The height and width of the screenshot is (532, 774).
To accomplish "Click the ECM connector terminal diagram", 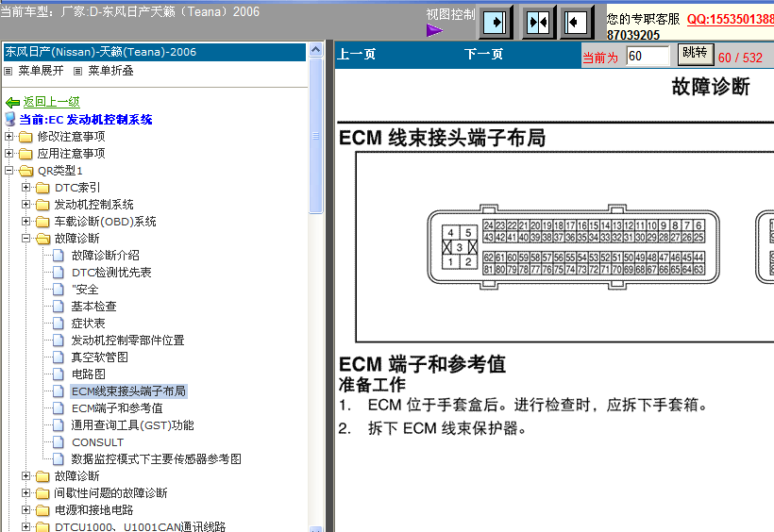I will tap(573, 247).
